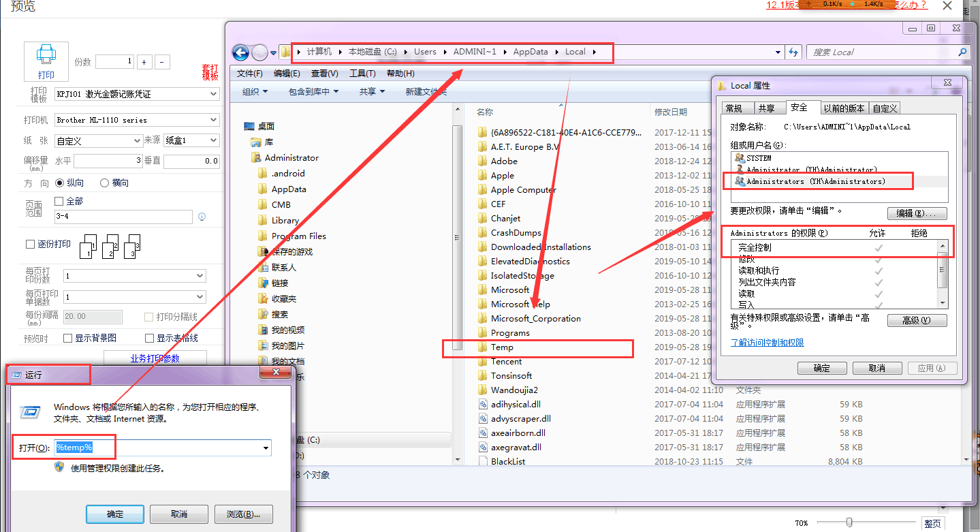Increase copies with the + button
The image size is (980, 532).
[x=144, y=62]
